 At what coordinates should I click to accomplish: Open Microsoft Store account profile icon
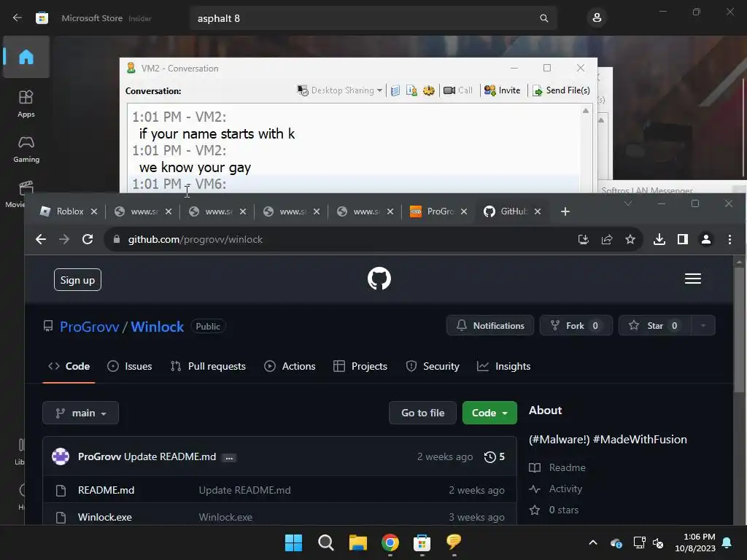[597, 18]
